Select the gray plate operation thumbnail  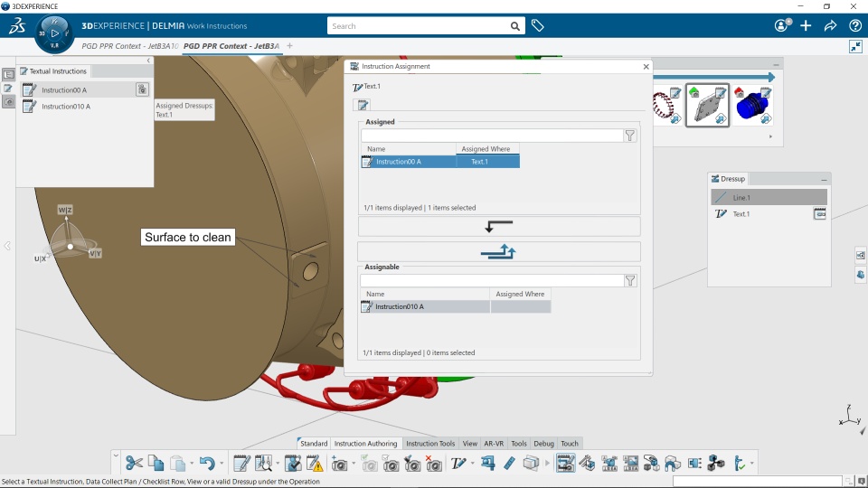[707, 105]
